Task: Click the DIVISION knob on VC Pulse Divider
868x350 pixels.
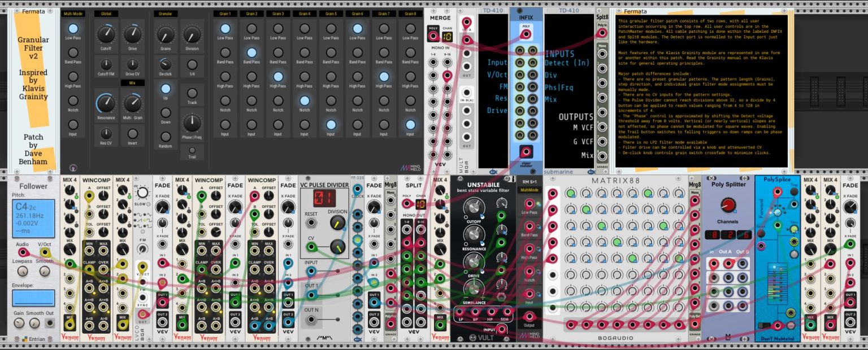Action: 338,224
